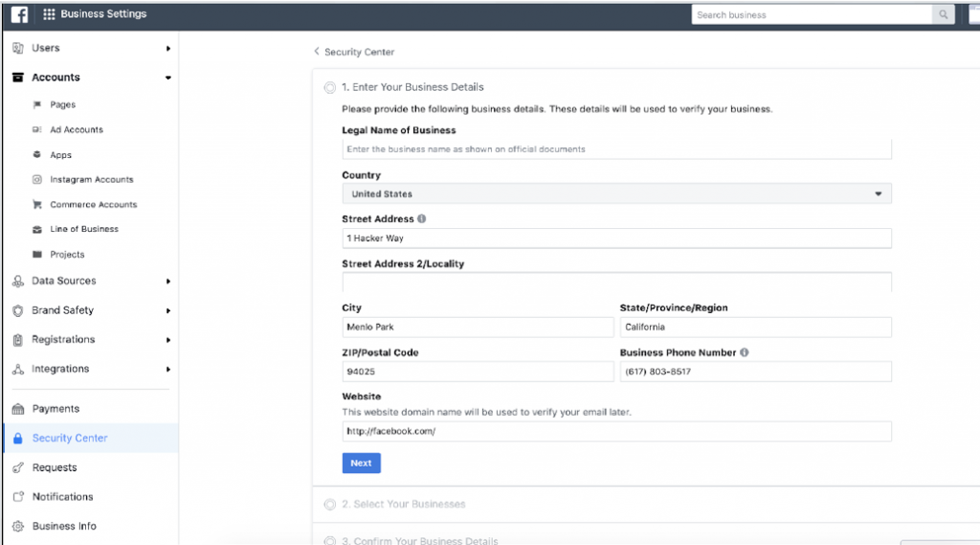The height and width of the screenshot is (545, 980).
Task: Expand the Users section arrow
Action: 168,48
